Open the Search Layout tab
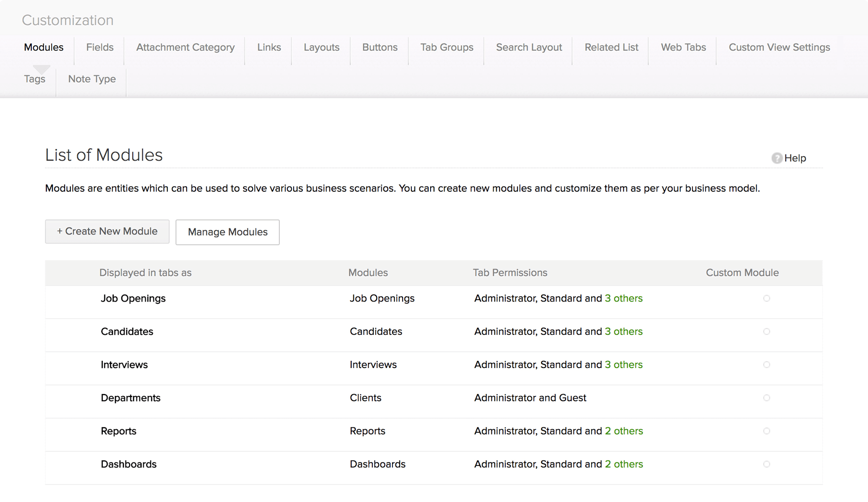Image resolution: width=868 pixels, height=502 pixels. (529, 47)
